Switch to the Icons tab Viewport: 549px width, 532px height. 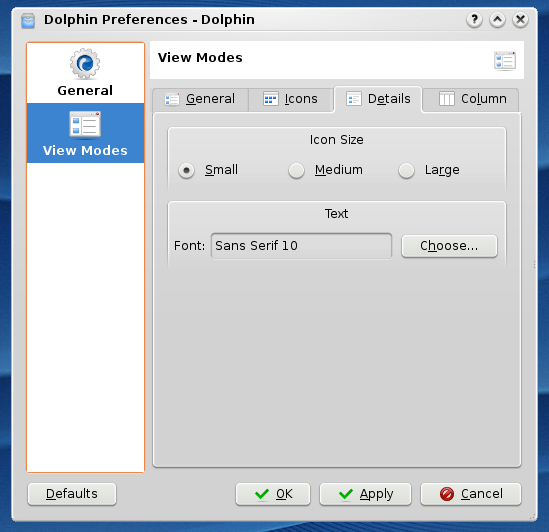(x=290, y=99)
